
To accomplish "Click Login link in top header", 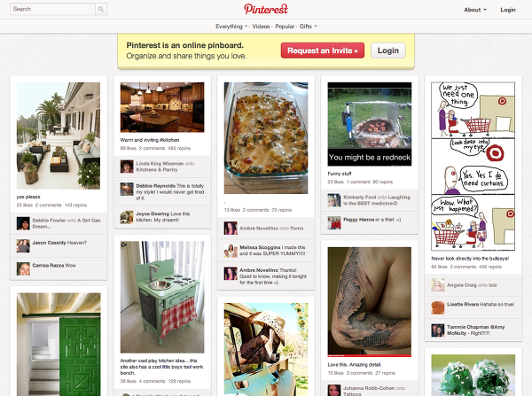I will (x=508, y=10).
